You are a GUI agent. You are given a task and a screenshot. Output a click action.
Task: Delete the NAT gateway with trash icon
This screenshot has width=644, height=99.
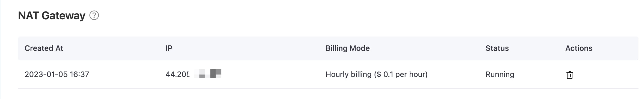pos(569,75)
